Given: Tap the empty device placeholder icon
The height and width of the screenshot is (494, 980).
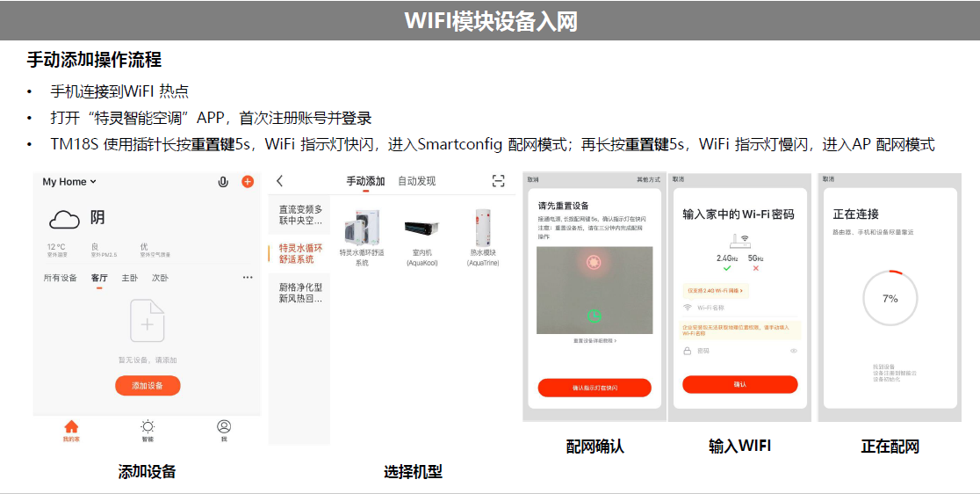Looking at the screenshot, I should click(148, 321).
